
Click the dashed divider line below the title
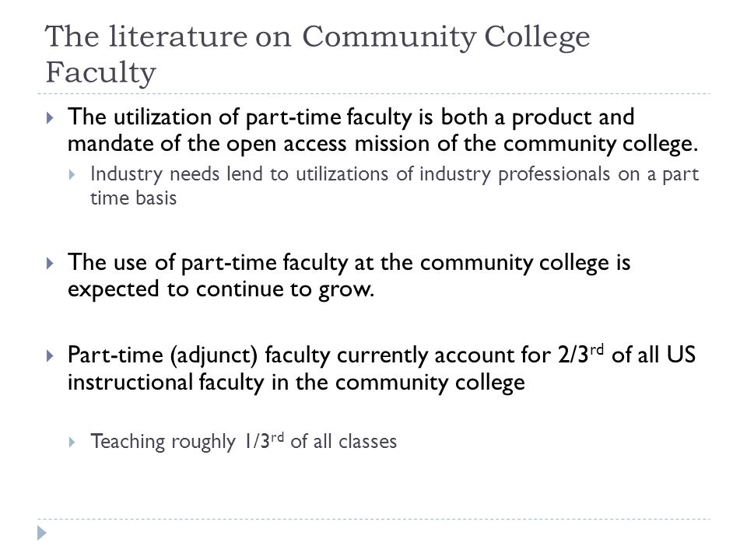point(373,94)
